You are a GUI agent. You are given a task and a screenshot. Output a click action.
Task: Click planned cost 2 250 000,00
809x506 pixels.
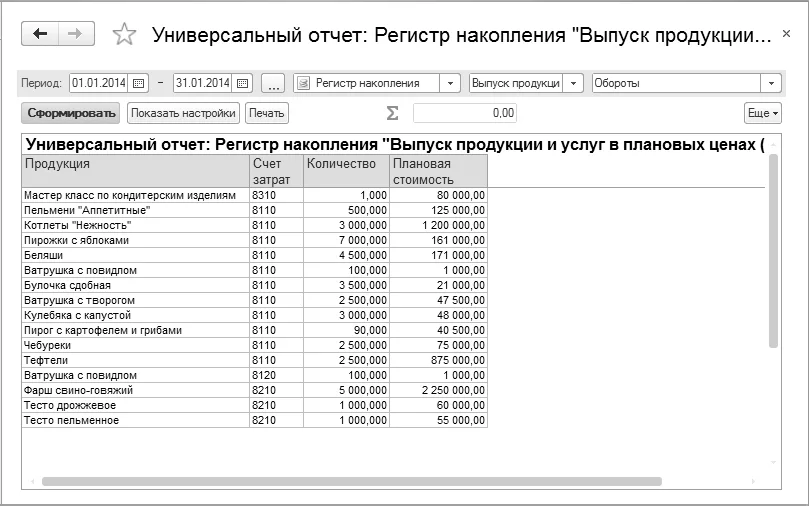[x=438, y=390]
